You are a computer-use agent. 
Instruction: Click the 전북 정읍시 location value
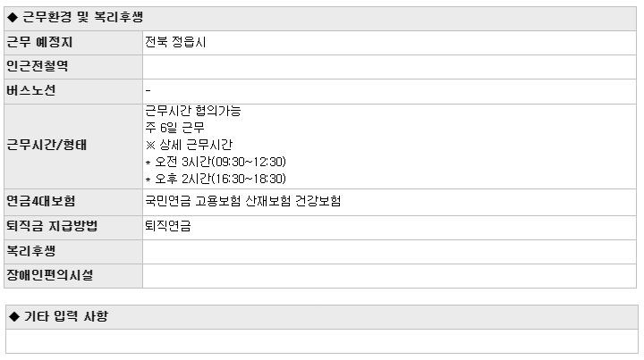tap(175, 42)
